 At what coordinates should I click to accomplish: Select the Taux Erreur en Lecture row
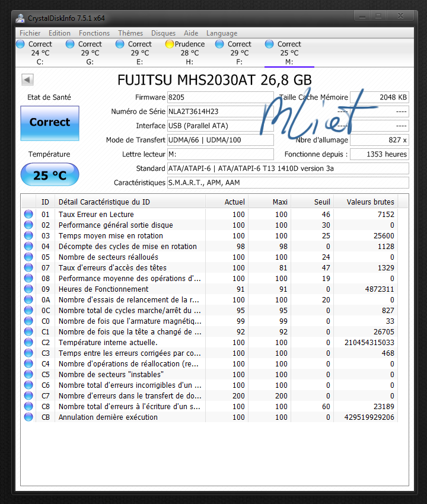coord(209,214)
